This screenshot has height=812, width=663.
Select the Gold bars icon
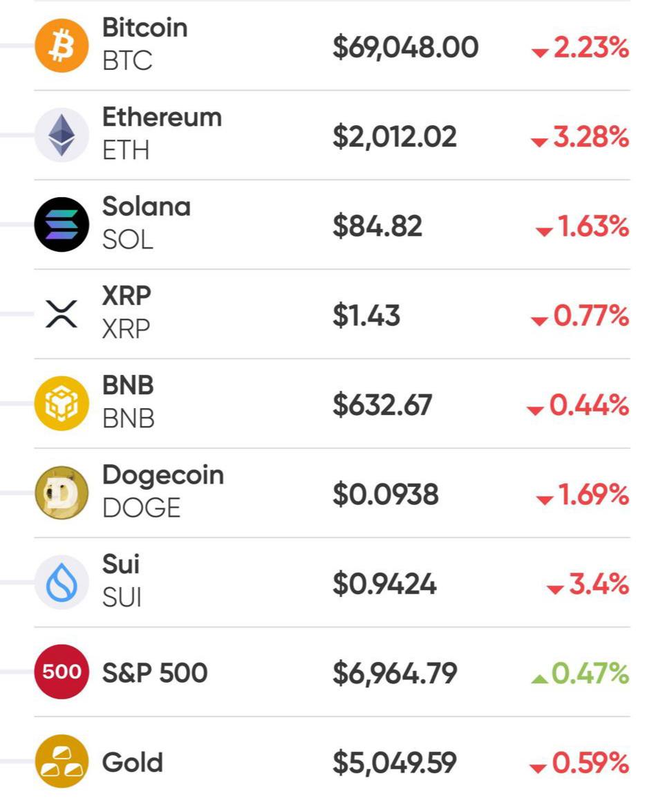[62, 761]
